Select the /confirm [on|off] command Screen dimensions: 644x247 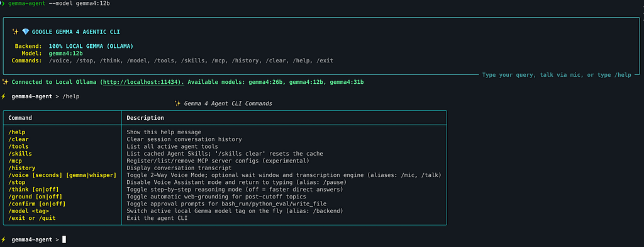(37, 204)
